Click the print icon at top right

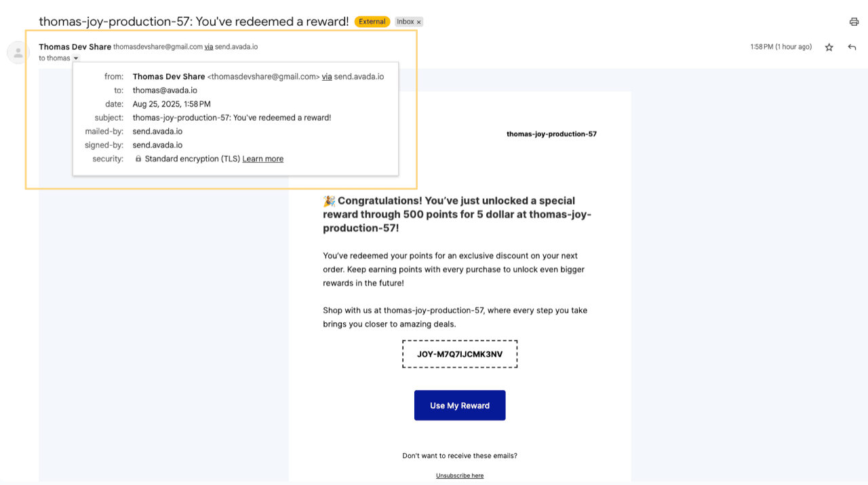point(854,22)
